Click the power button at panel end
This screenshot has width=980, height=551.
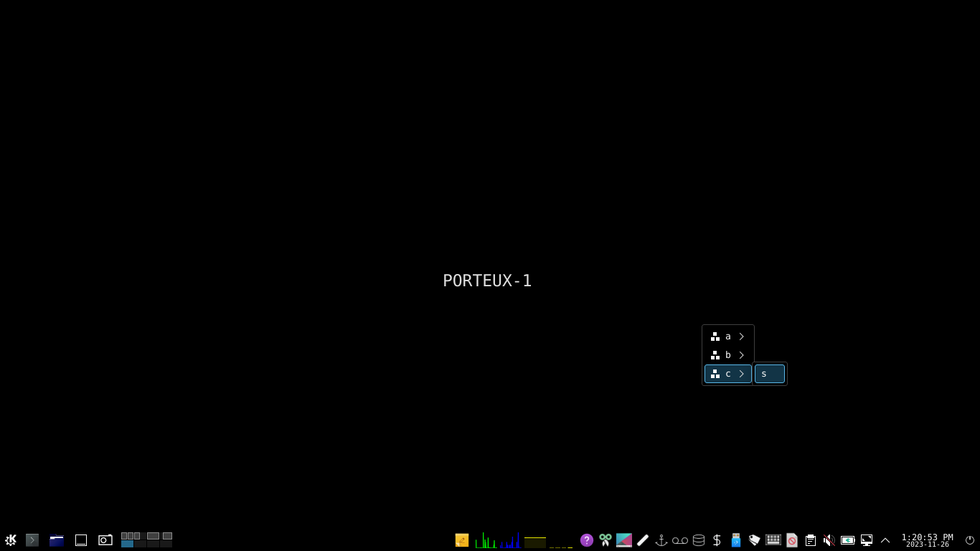tap(970, 540)
